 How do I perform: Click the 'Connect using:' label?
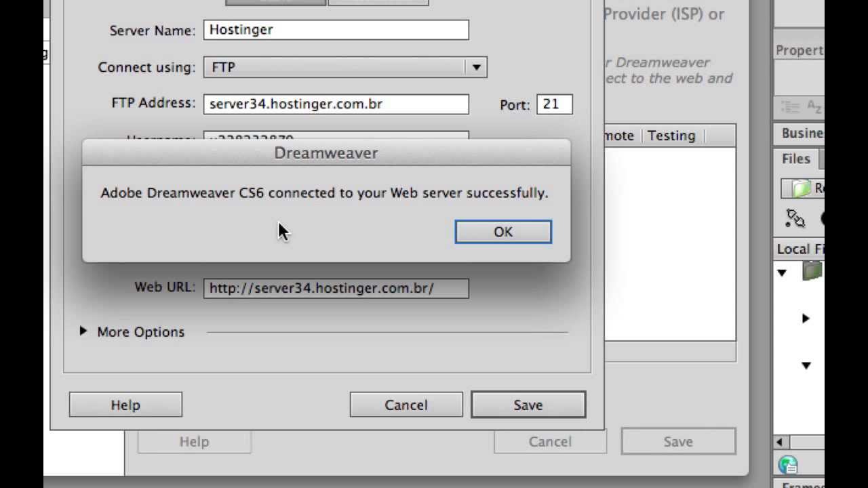(x=146, y=67)
